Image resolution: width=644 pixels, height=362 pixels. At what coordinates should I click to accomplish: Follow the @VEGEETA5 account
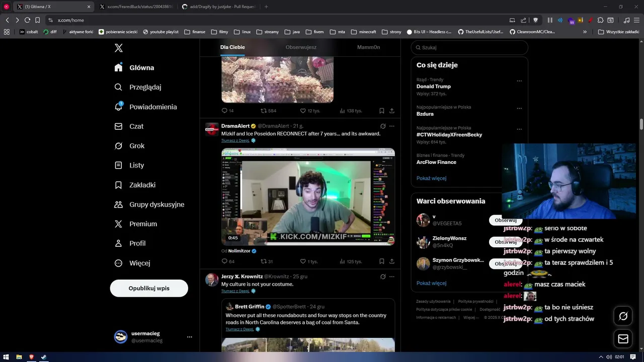[x=506, y=220]
